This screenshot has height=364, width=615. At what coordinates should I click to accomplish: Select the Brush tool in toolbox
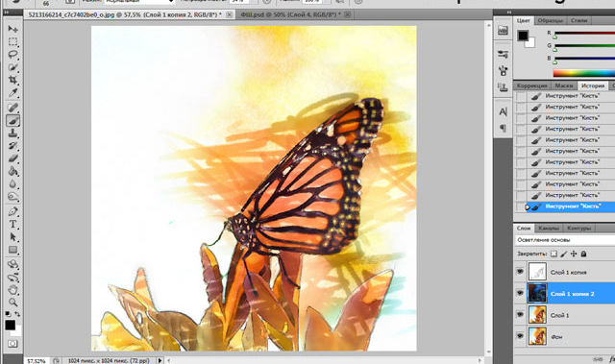click(x=12, y=120)
